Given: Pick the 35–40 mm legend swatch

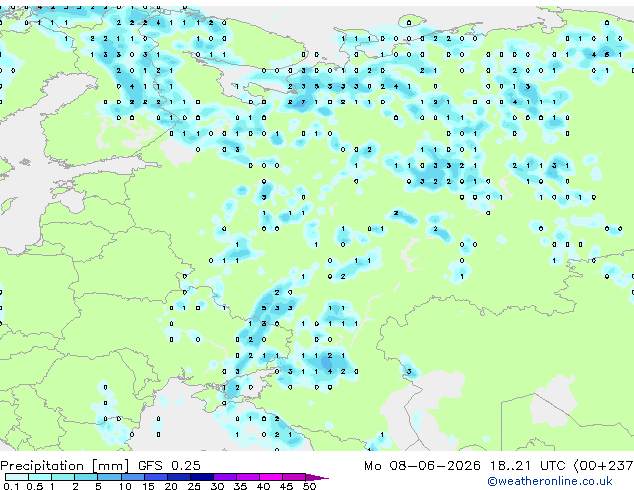Looking at the screenshot, I should 247,477.
